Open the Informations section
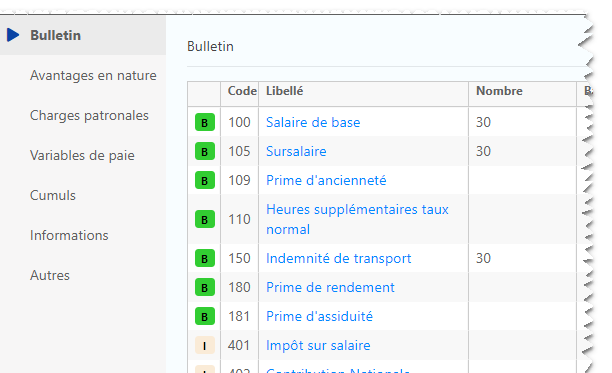This screenshot has height=373, width=612. 69,235
